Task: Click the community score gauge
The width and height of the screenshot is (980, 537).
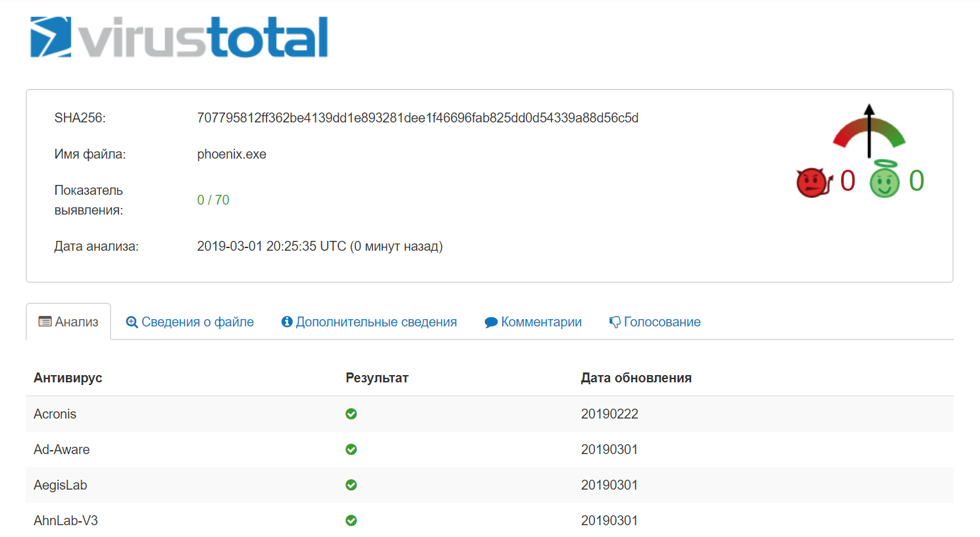Action: coord(869,131)
